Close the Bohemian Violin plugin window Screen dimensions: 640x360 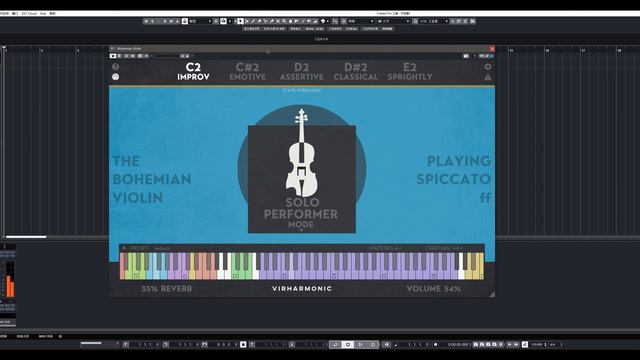coord(492,49)
